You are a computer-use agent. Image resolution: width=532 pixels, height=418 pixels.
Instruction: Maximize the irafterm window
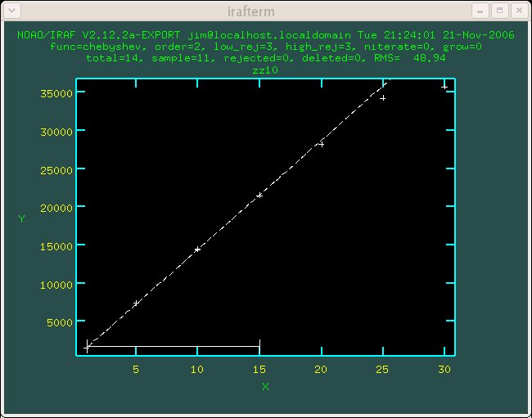pyautogui.click(x=498, y=11)
